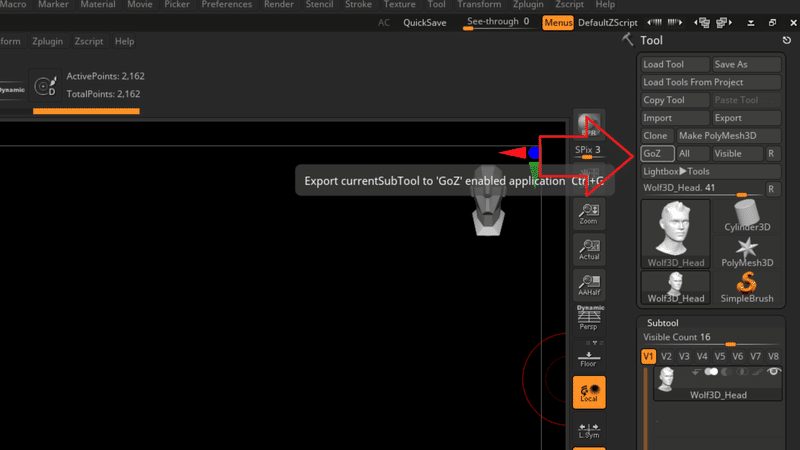Click Make PolyMesh3D button
The width and height of the screenshot is (800, 450).
click(x=729, y=136)
